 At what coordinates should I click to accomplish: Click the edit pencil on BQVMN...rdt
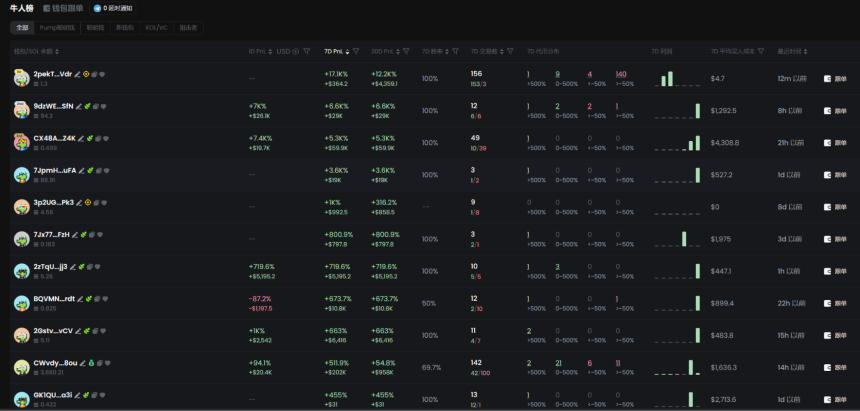[x=81, y=299]
